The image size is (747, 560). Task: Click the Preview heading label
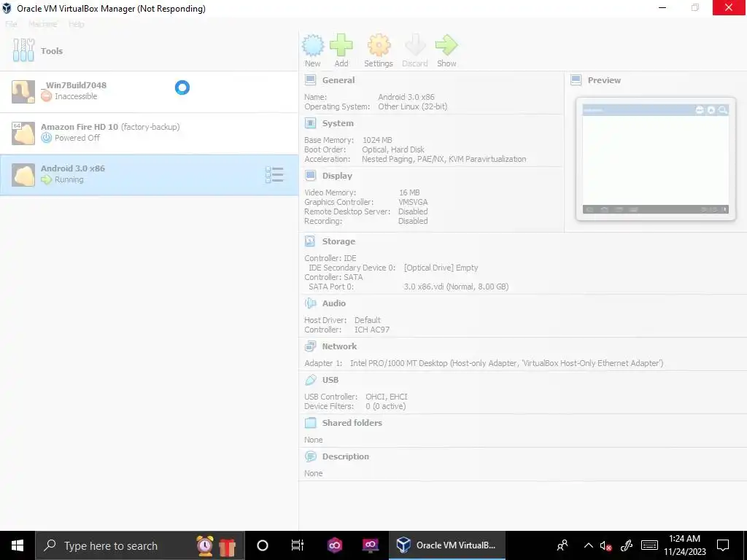point(604,80)
